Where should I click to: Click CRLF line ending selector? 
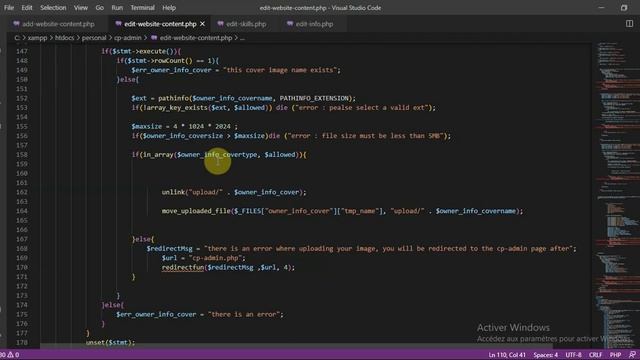[x=596, y=355]
